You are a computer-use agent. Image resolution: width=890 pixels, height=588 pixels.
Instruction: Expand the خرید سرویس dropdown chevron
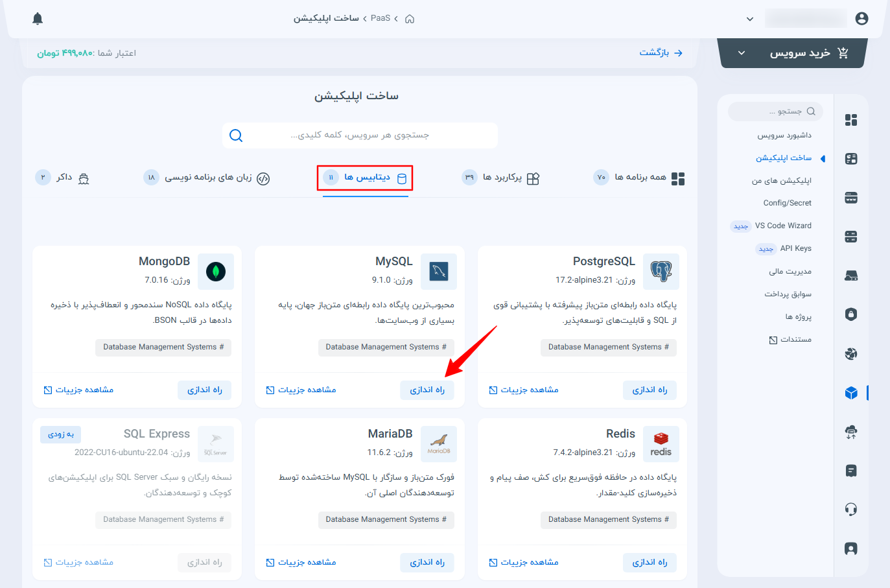(x=742, y=53)
